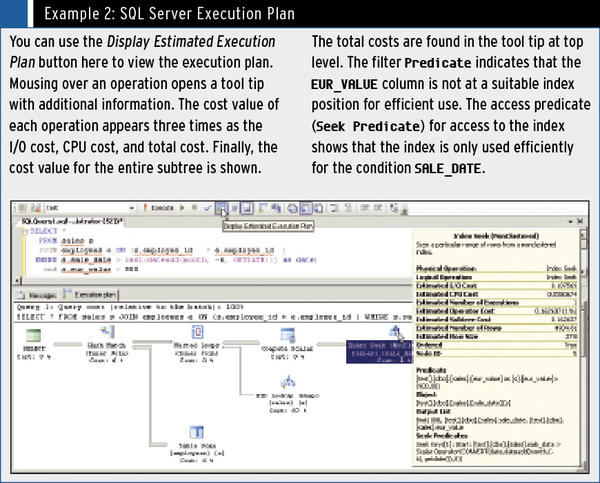
Task: Click the Table Scan employees operator icon
Action: point(197,433)
